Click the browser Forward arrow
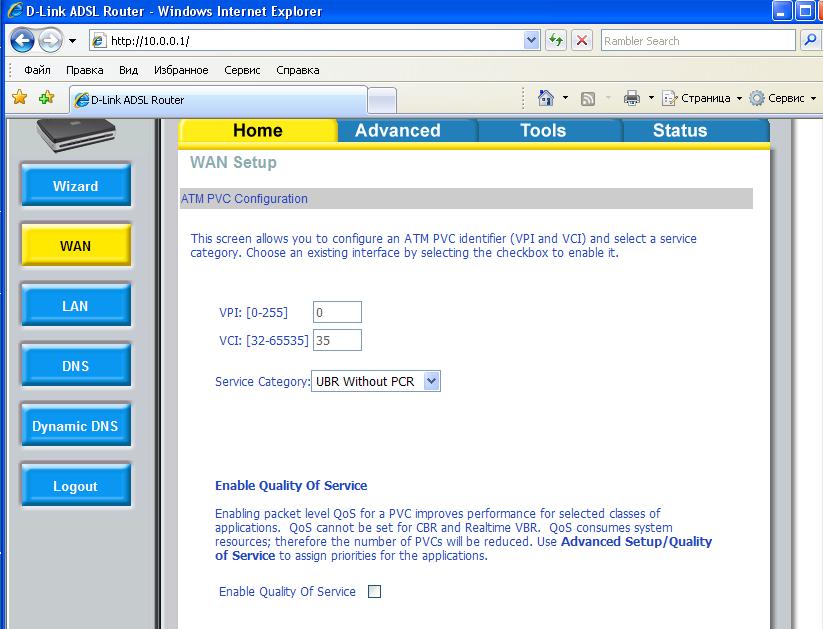Screen dimensions: 823x629 pyautogui.click(x=50, y=40)
